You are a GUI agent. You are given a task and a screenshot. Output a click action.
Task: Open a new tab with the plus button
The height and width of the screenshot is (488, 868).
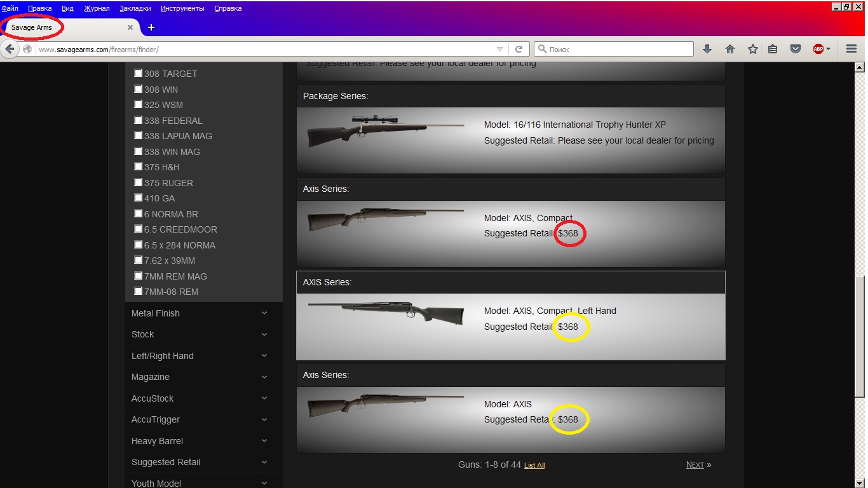pos(151,27)
